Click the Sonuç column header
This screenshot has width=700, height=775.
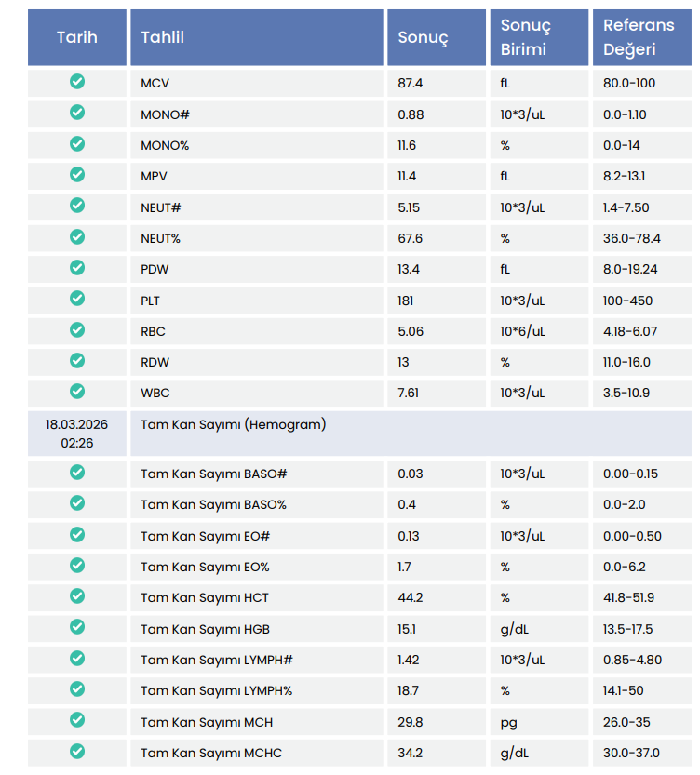pos(423,37)
